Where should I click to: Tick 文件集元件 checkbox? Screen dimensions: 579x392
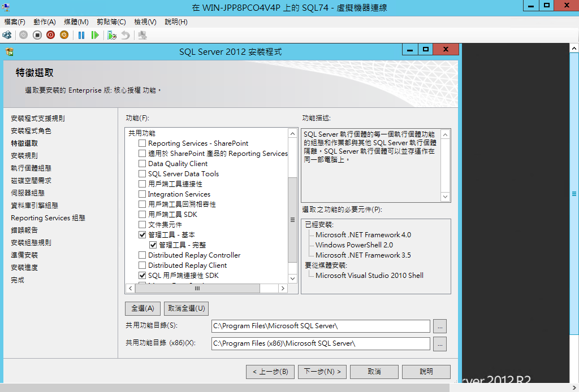tap(142, 224)
